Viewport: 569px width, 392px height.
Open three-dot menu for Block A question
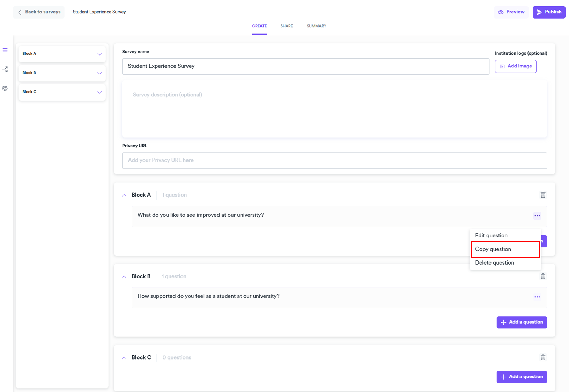point(537,216)
